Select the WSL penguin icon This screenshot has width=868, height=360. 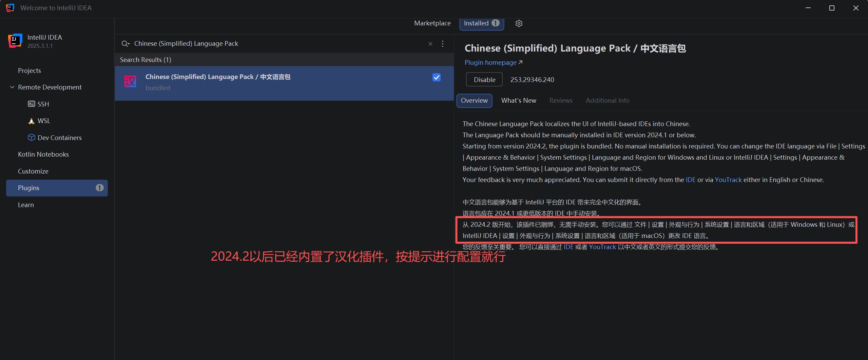click(x=32, y=121)
